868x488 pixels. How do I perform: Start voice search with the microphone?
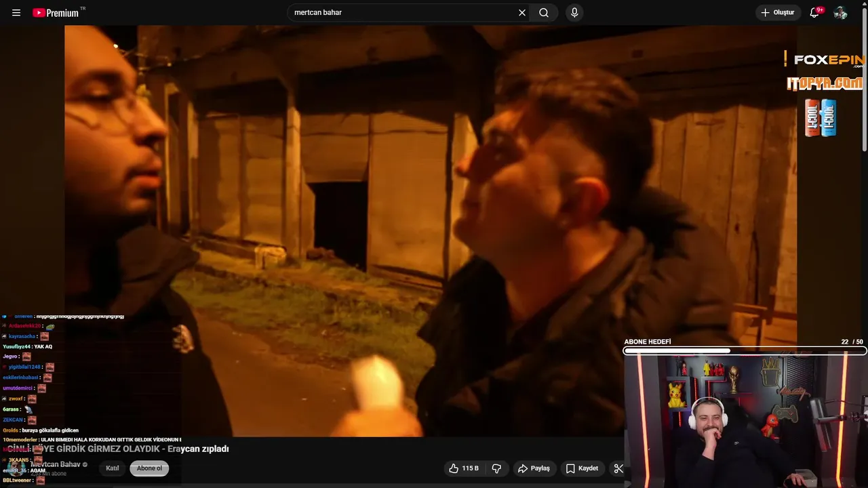click(x=574, y=13)
